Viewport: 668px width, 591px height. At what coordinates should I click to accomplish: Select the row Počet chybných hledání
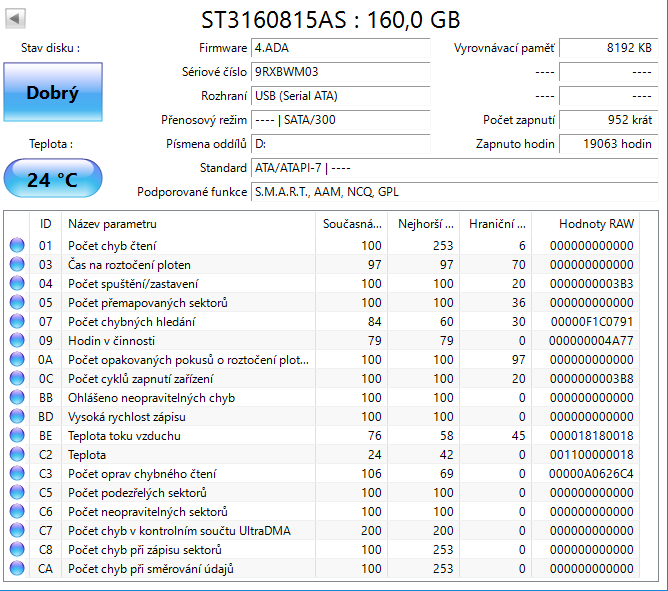[322, 321]
